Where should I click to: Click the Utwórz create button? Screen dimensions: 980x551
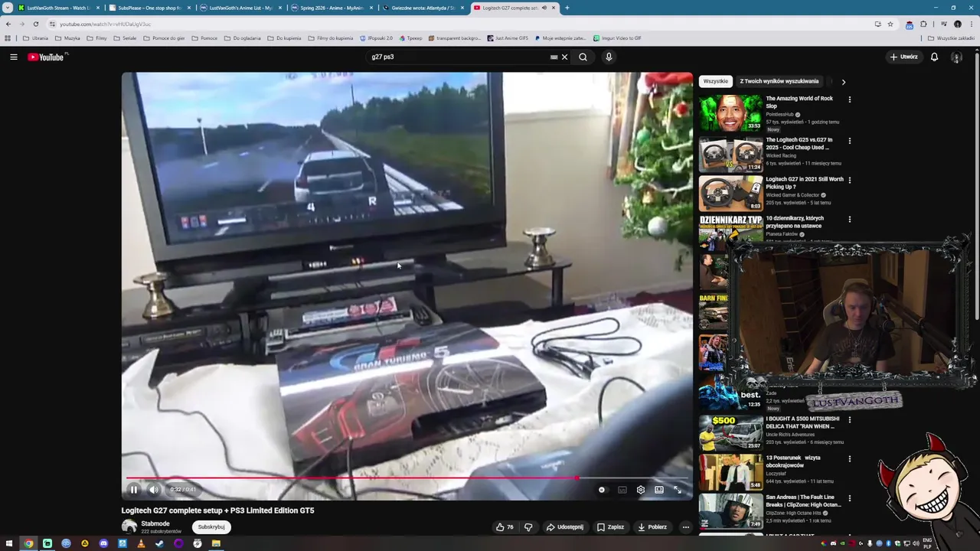903,57
